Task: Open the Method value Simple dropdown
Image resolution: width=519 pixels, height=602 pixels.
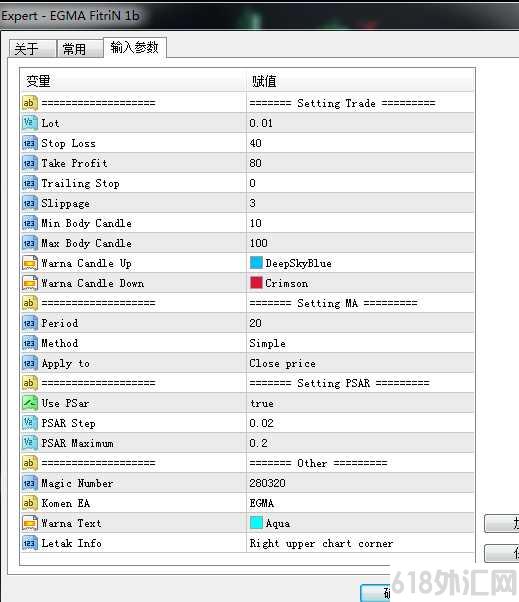Action: click(360, 343)
